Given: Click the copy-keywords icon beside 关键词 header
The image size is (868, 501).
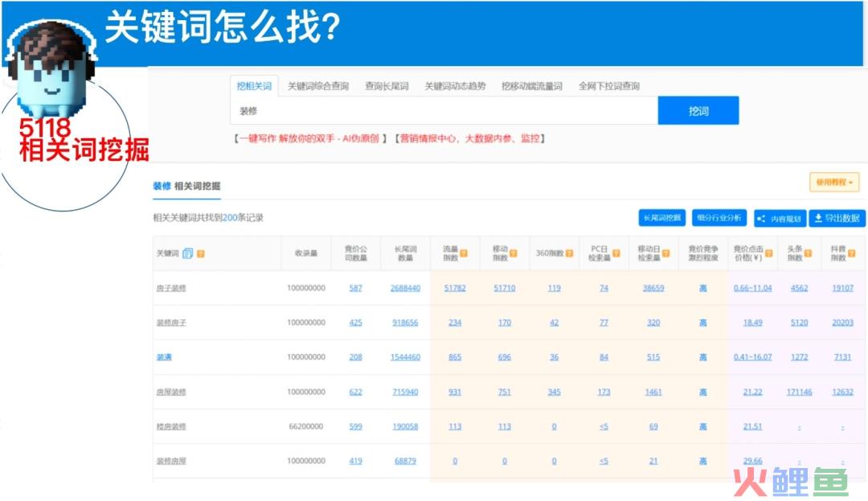Looking at the screenshot, I should coord(187,253).
